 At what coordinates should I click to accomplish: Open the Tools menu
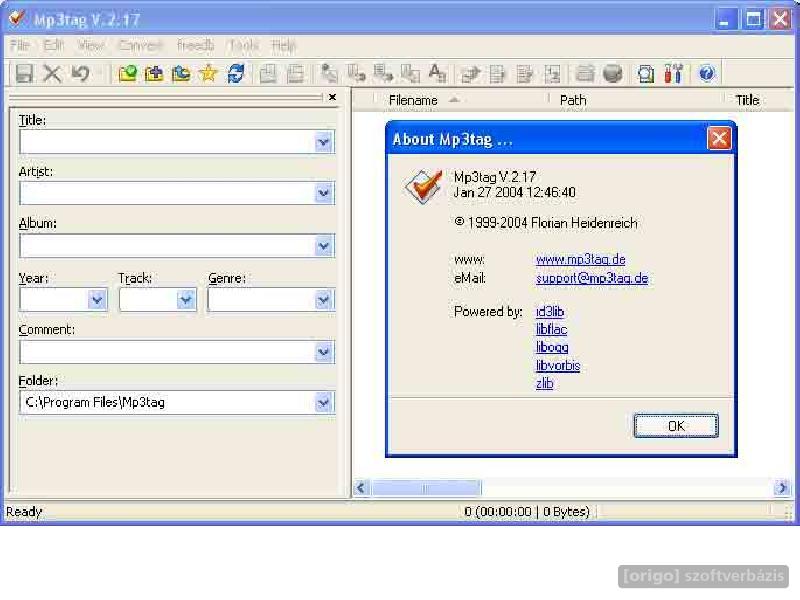point(244,45)
